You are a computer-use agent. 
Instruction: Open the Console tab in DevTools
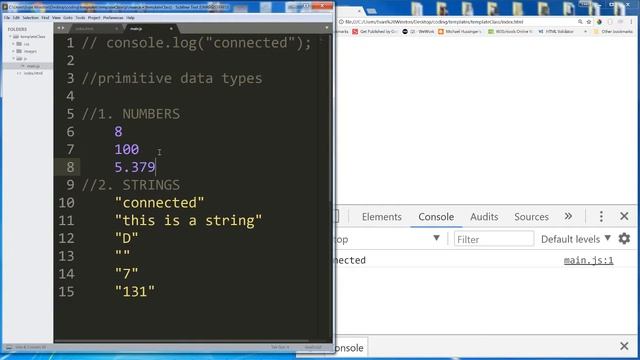point(436,217)
